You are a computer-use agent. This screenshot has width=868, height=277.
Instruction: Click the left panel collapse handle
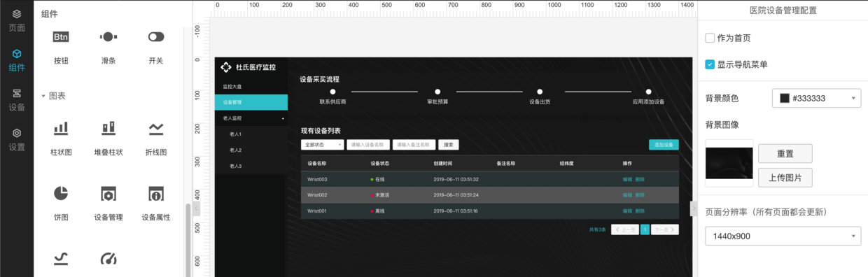(x=197, y=208)
